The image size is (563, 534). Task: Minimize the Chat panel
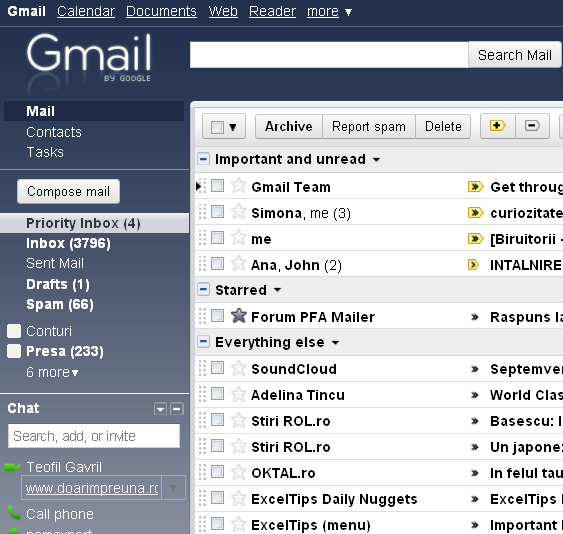click(x=177, y=409)
